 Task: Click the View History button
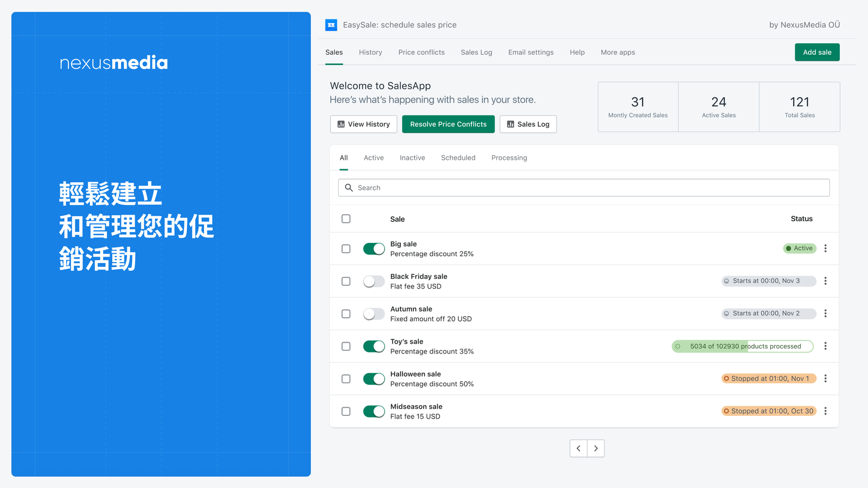click(363, 124)
